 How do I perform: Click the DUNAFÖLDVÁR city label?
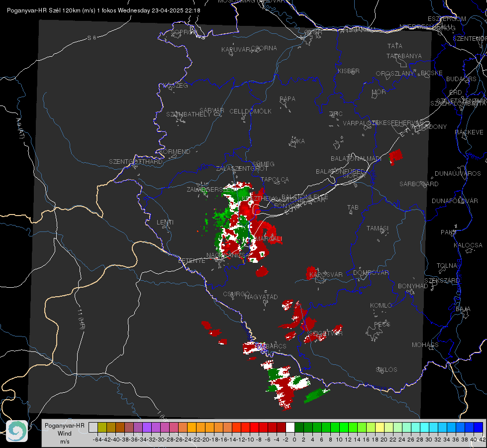pos(455,201)
